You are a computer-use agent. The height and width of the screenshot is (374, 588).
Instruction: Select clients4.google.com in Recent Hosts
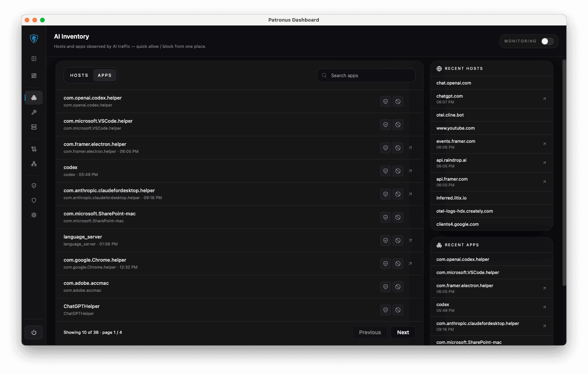(492, 224)
